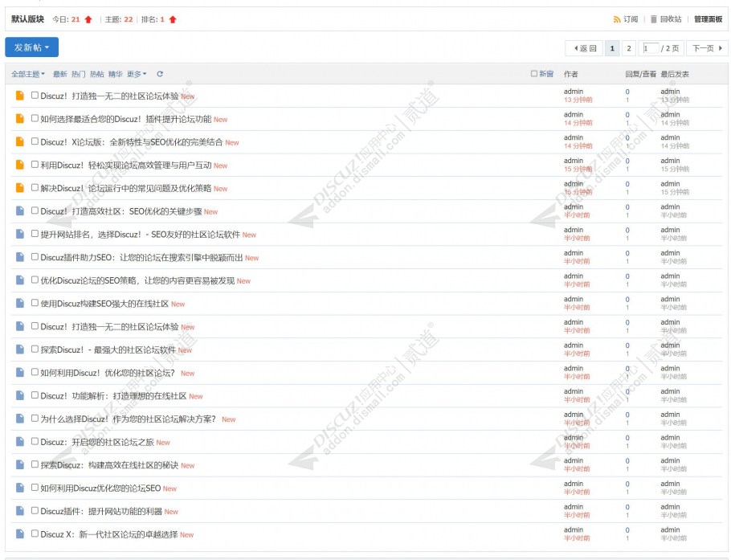Click blue thread icon for 探索Discuz: 构建高效在线社区的秘诀

(19, 465)
